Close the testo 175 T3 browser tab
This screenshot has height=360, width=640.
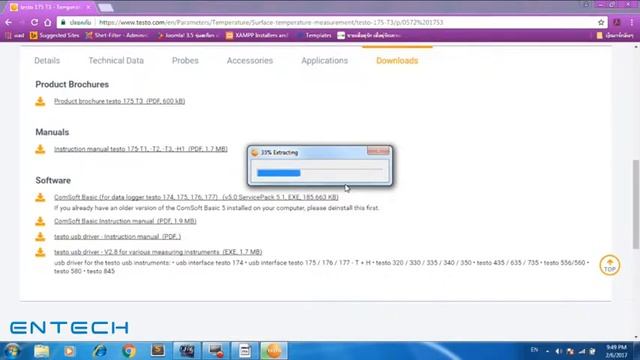pos(88,7)
